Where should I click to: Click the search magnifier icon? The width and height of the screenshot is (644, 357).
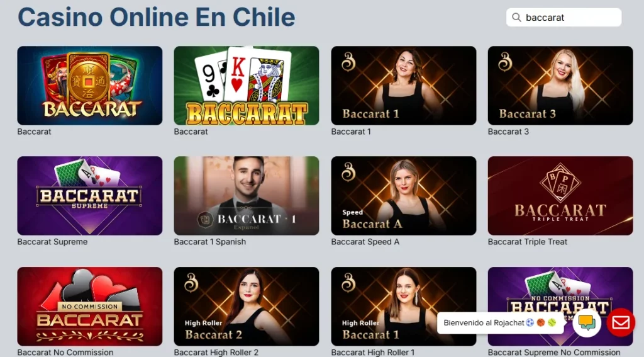point(517,17)
